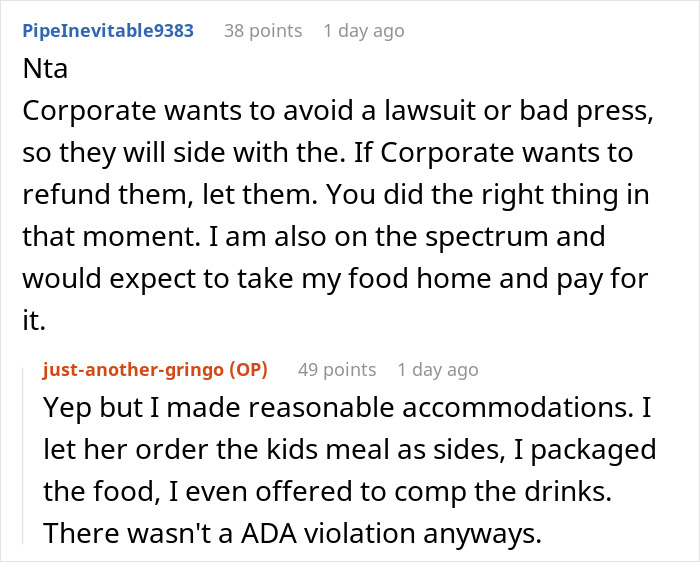Click the 38 points score
This screenshot has width=700, height=562.
[x=262, y=31]
